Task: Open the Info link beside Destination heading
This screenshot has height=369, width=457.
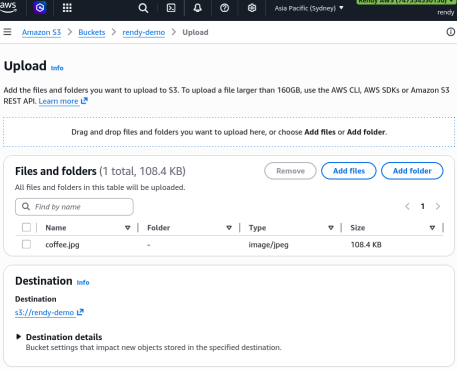Action: [83, 283]
